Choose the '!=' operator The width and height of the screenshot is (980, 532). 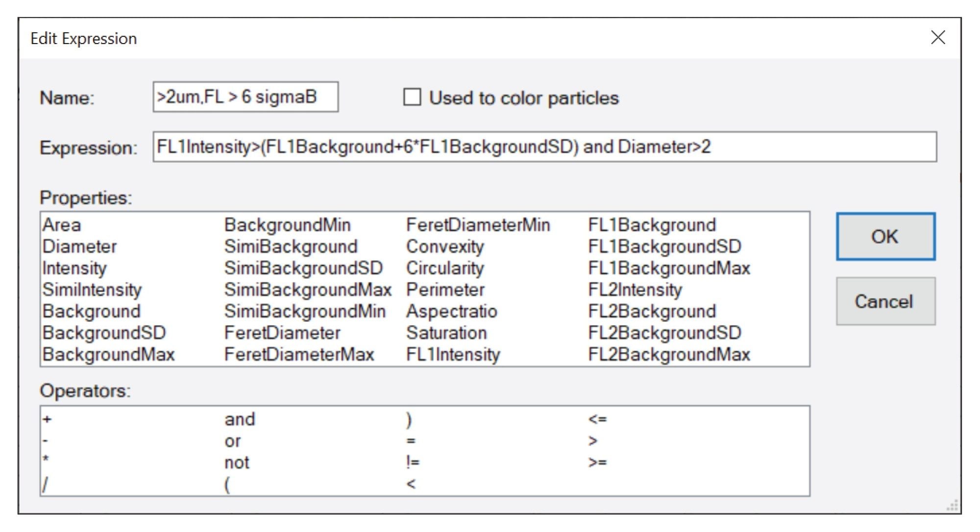tap(411, 461)
